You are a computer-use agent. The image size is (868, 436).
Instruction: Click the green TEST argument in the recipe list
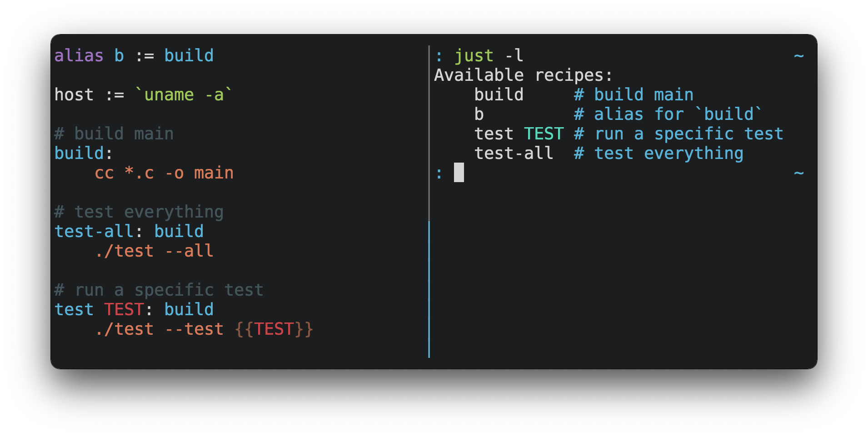tap(544, 134)
